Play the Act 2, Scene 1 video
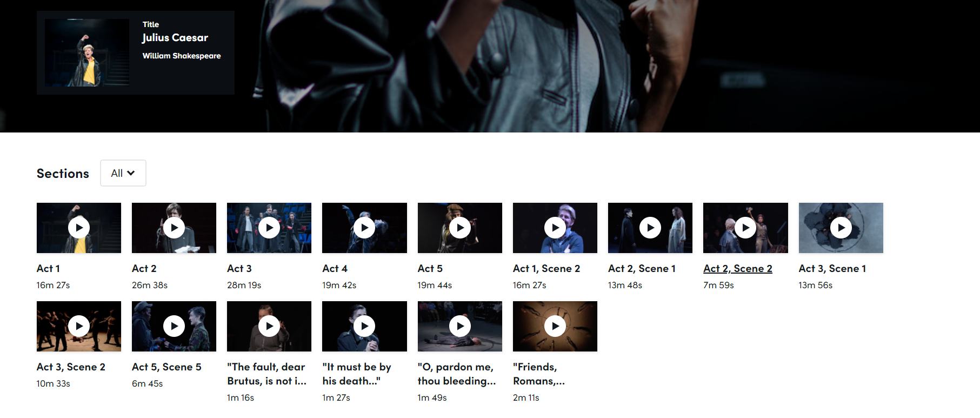 650,228
